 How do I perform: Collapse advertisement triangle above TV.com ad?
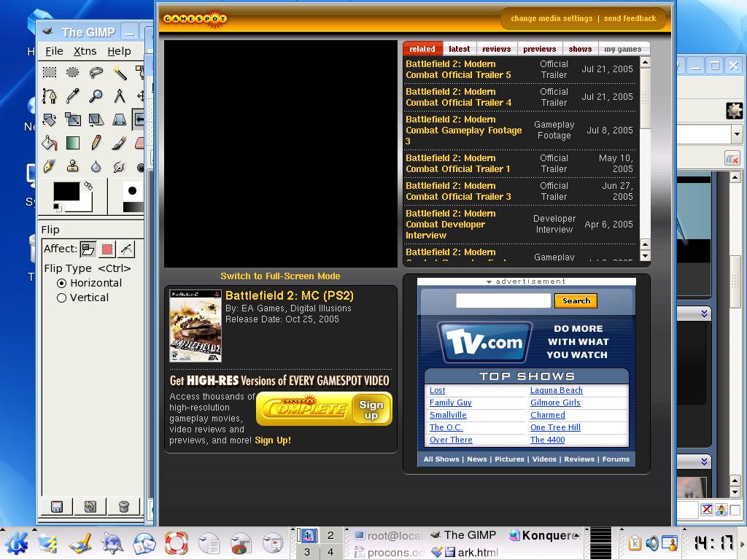coord(489,282)
